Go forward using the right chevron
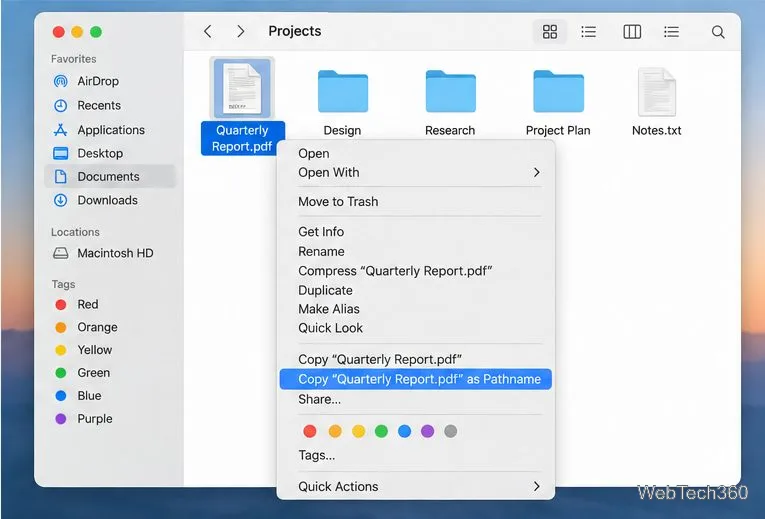765x519 pixels. pos(241,32)
